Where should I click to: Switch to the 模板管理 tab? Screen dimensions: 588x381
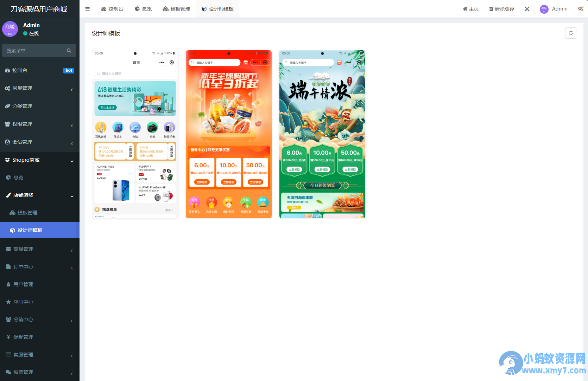176,9
